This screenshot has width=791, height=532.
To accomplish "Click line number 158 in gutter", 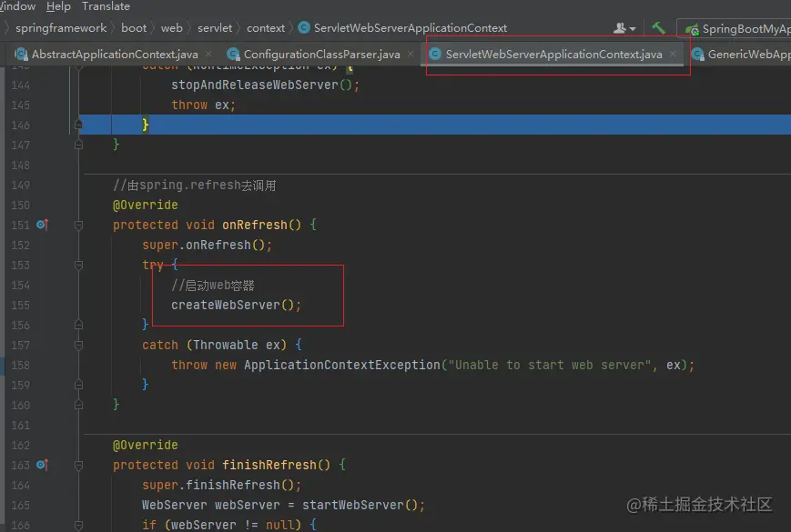I will coord(21,365).
